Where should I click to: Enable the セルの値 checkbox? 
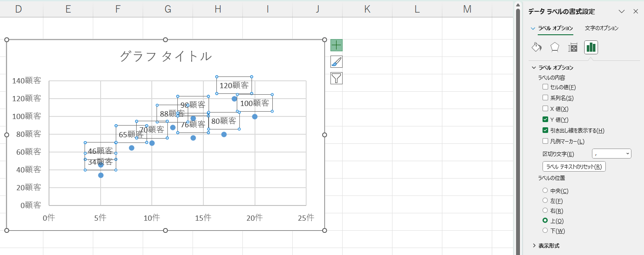pos(546,87)
